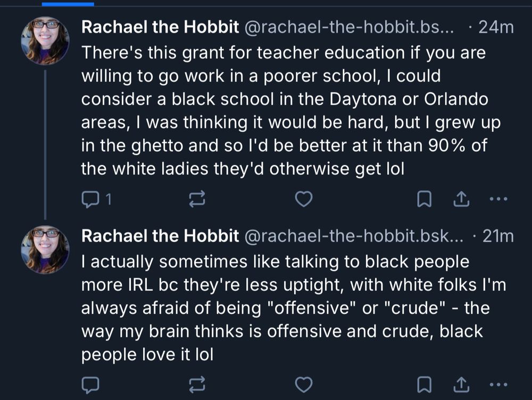
Task: Click reply icon on the 21m post
Action: [x=89, y=384]
